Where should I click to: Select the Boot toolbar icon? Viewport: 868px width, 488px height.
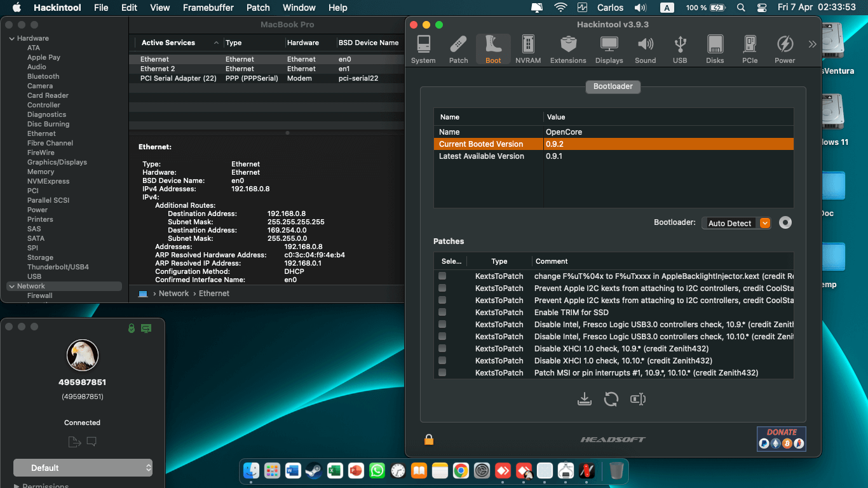click(493, 50)
